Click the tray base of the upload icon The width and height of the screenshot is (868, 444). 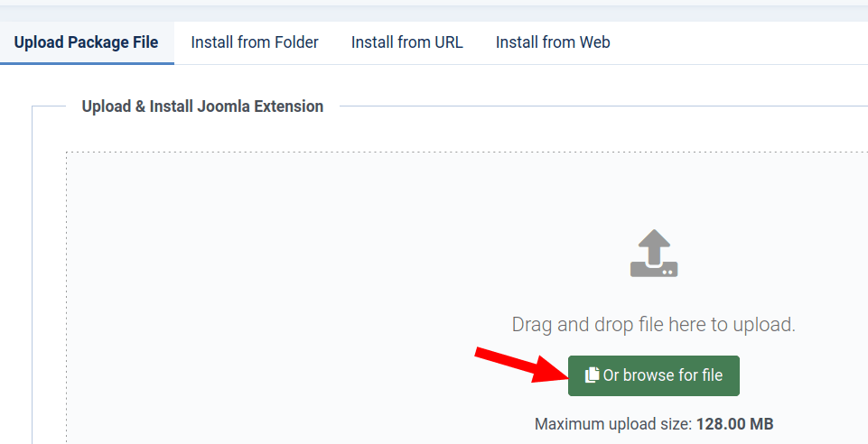[x=654, y=269]
